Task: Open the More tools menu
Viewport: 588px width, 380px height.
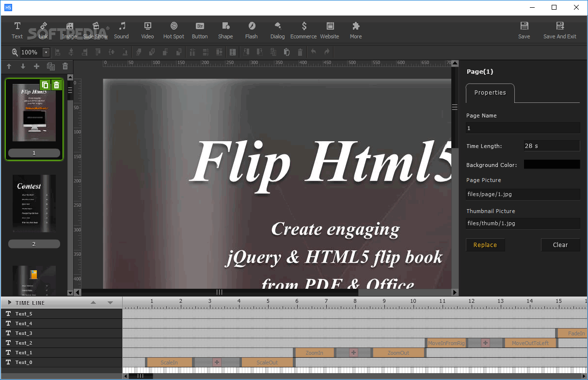Action: tap(356, 30)
